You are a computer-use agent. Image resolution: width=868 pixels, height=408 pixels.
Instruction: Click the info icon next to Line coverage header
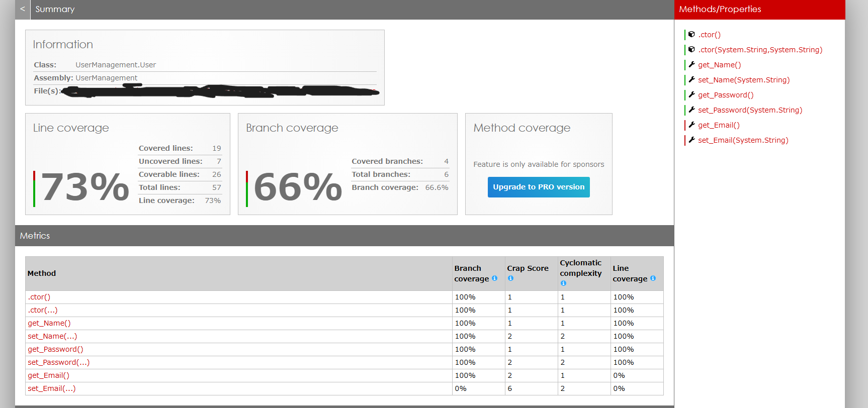click(653, 278)
